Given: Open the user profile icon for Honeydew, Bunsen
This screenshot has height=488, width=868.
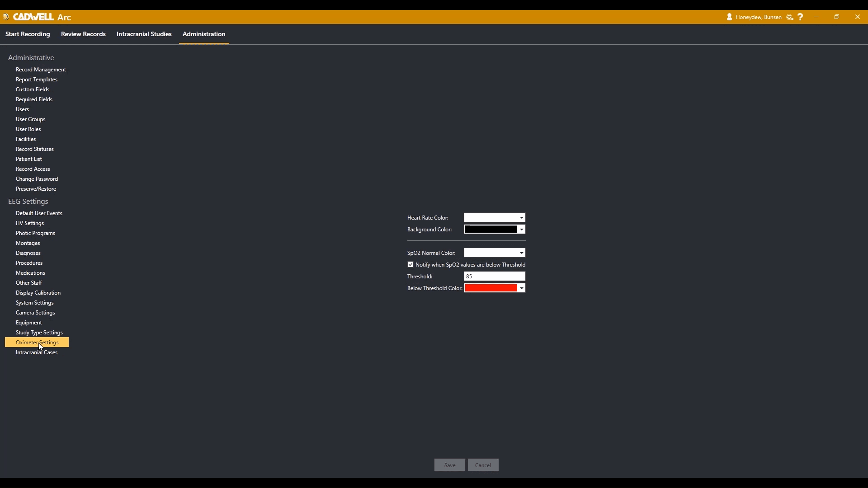Looking at the screenshot, I should 729,17.
